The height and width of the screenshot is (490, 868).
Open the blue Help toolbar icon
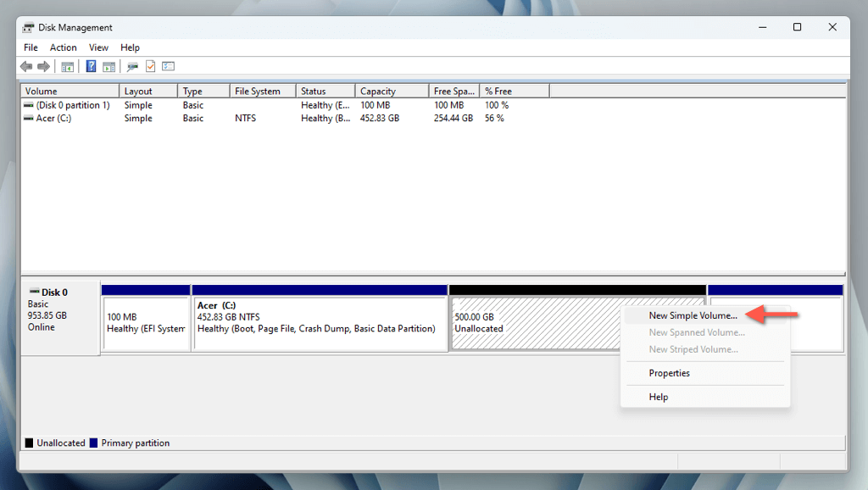tap(92, 66)
